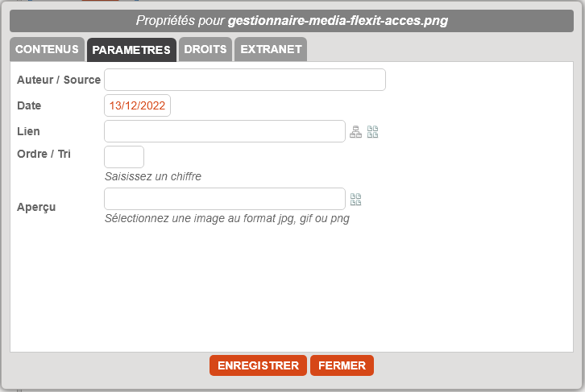Click the 'Saisissez un chiffre' hint text

tap(153, 176)
